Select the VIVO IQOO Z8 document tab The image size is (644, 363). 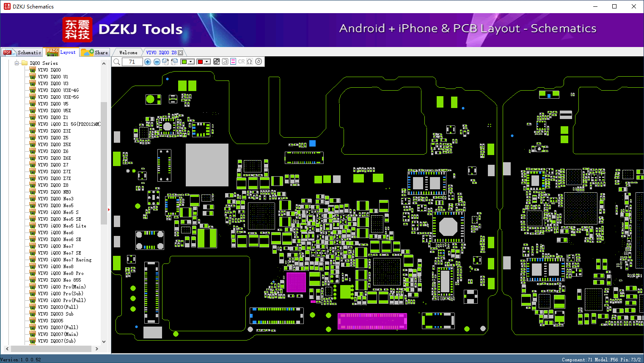[x=161, y=53]
